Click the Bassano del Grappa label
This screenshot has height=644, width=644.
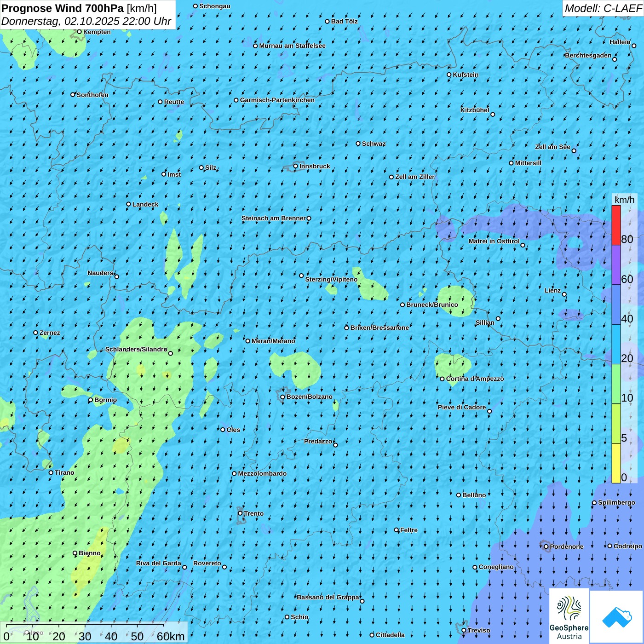[328, 597]
